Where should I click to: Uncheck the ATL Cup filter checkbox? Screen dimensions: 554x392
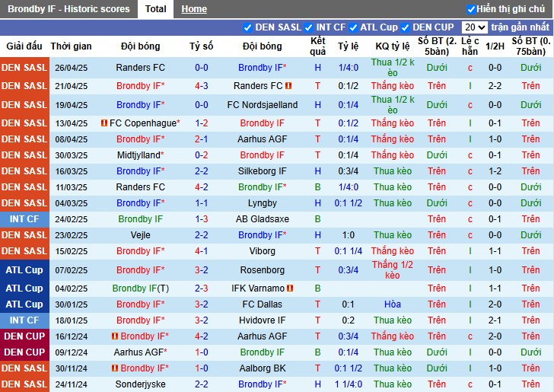coord(353,27)
